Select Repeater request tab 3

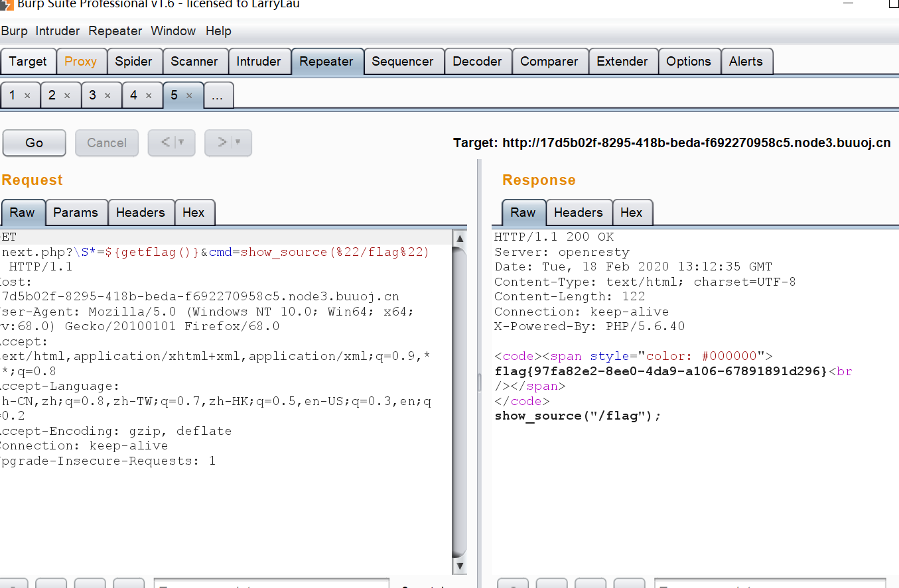[92, 95]
